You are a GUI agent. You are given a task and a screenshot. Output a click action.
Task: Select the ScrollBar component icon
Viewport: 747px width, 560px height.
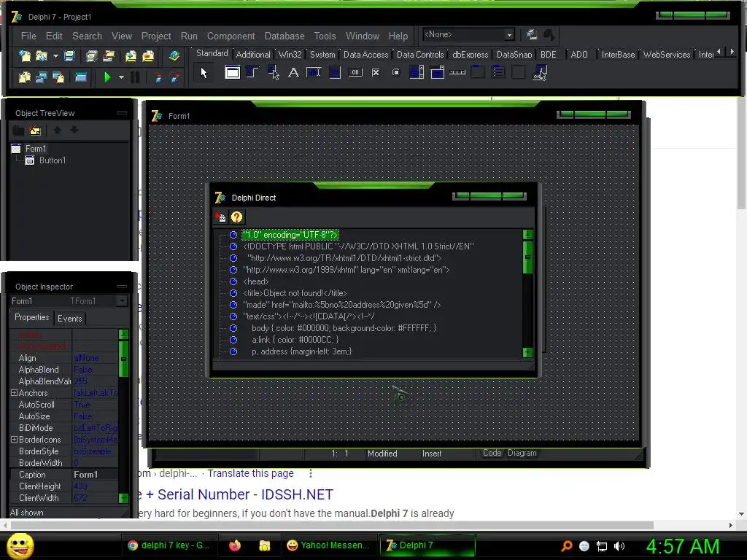457,72
